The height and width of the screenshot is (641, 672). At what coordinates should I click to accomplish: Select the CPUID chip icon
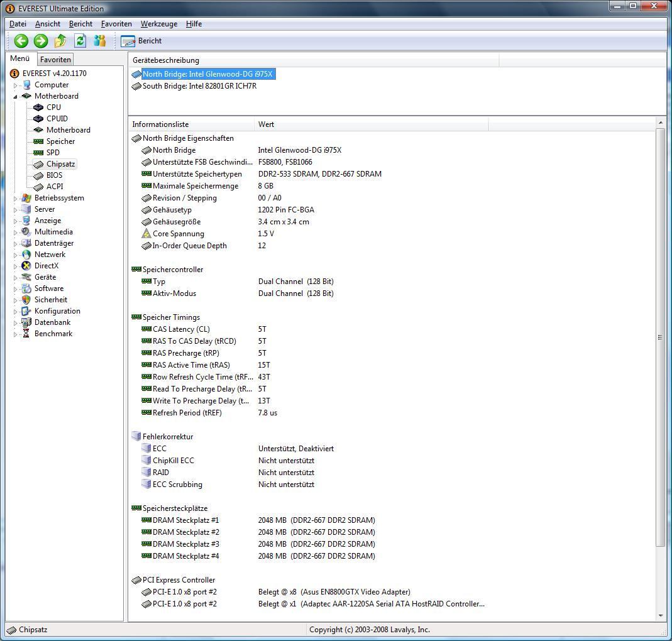click(38, 119)
